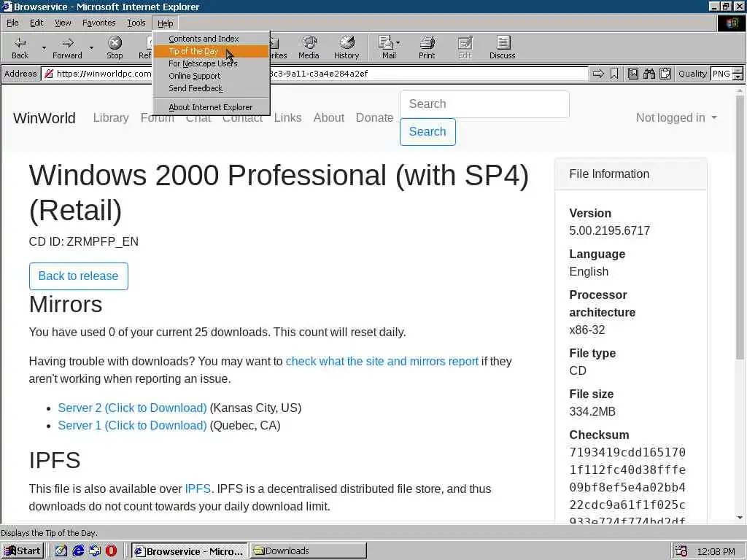Click the vertical scrollbar thumb

[740, 227]
